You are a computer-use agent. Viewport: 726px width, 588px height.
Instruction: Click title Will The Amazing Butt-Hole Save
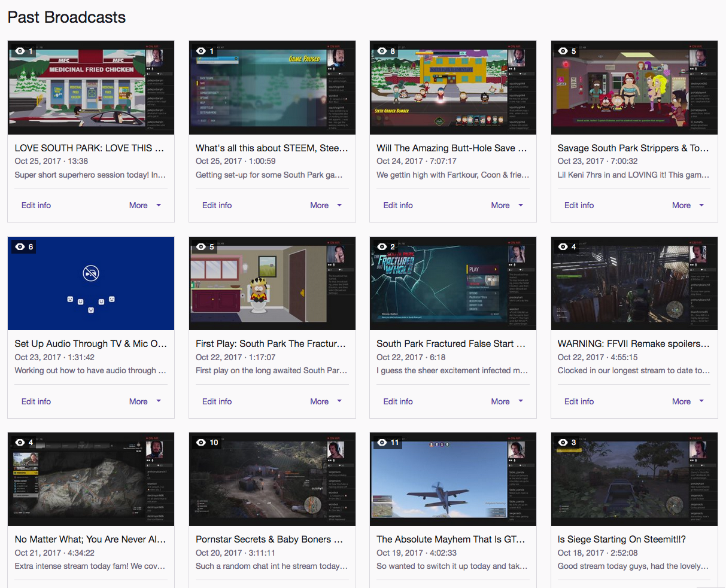[452, 148]
